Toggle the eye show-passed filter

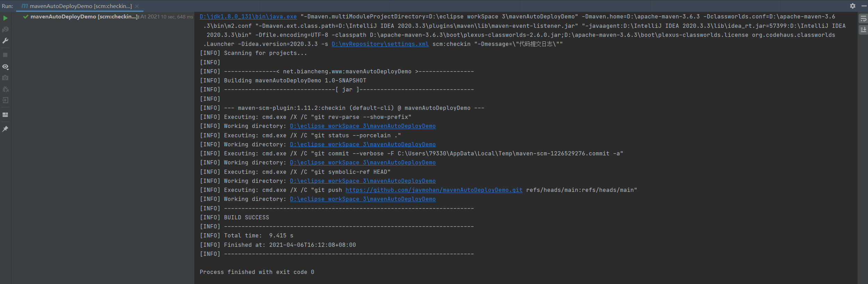5,66
